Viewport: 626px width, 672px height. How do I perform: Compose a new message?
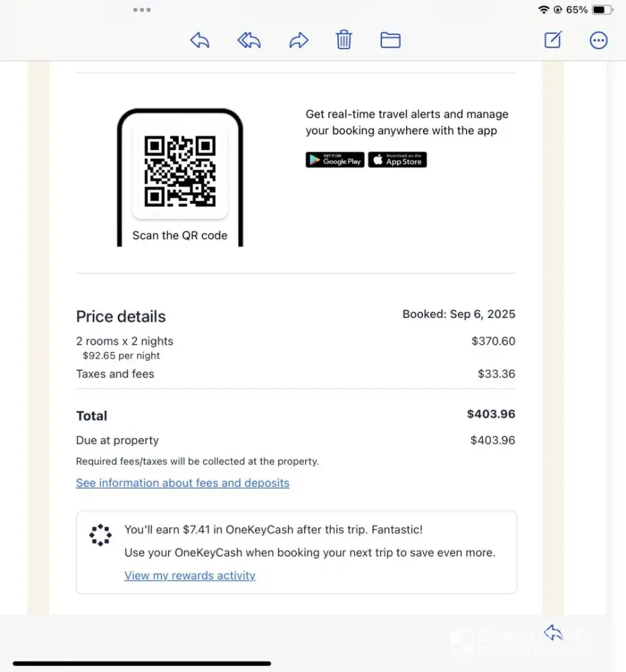[553, 40]
